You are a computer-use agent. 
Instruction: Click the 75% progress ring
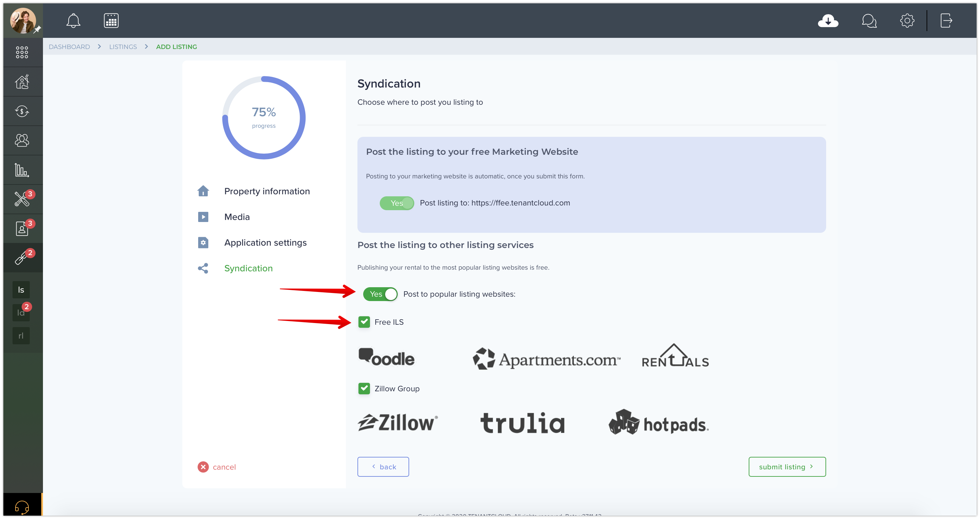point(264,118)
